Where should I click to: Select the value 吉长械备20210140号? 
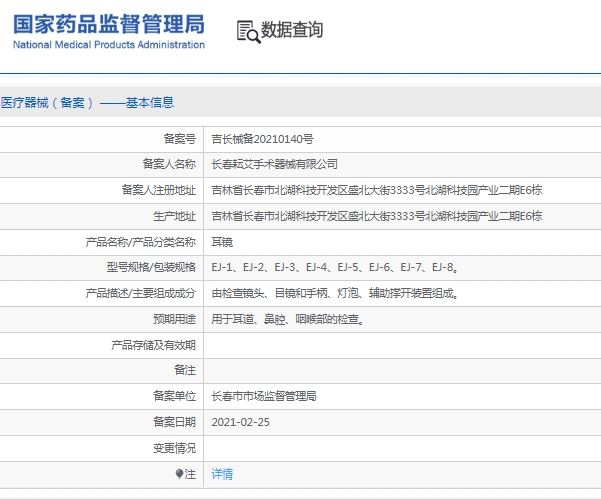(263, 139)
